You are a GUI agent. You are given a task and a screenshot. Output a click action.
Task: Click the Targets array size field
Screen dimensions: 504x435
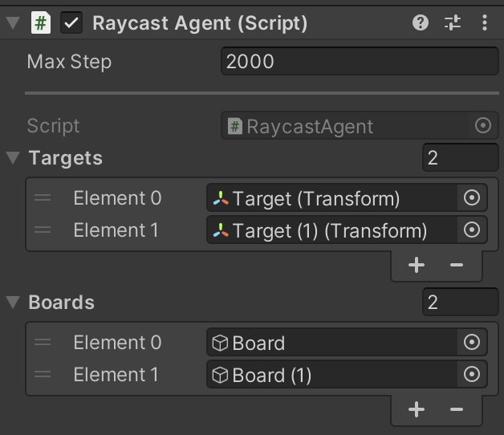(461, 157)
